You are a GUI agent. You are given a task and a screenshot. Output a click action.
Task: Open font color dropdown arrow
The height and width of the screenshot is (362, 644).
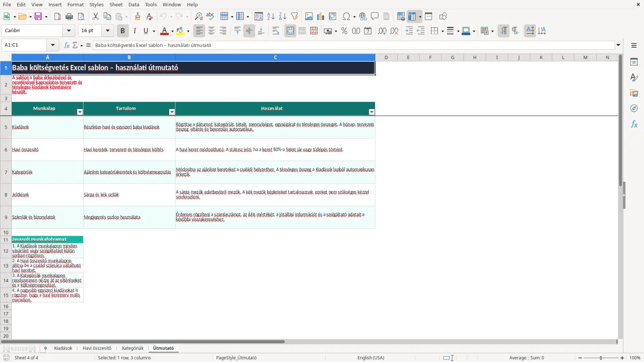(172, 31)
